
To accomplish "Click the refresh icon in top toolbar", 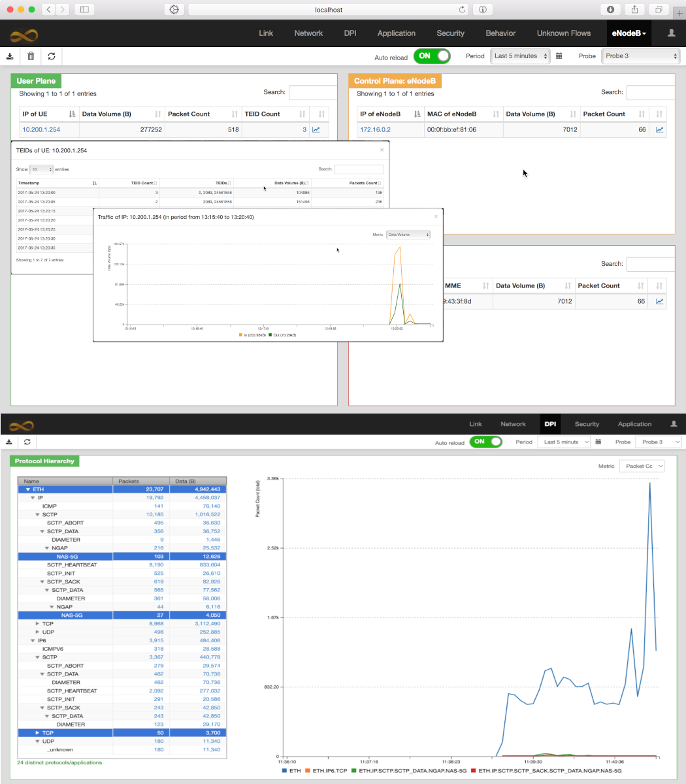I will 52,56.
